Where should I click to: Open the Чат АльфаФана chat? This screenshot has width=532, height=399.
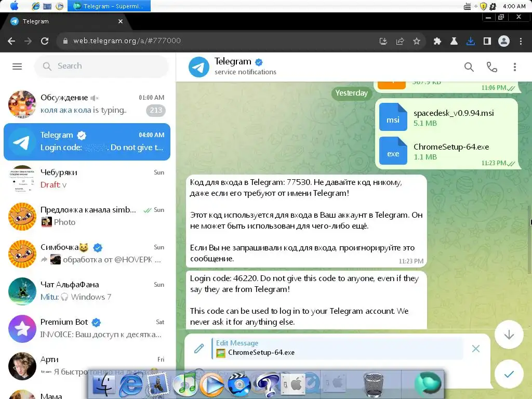87,291
